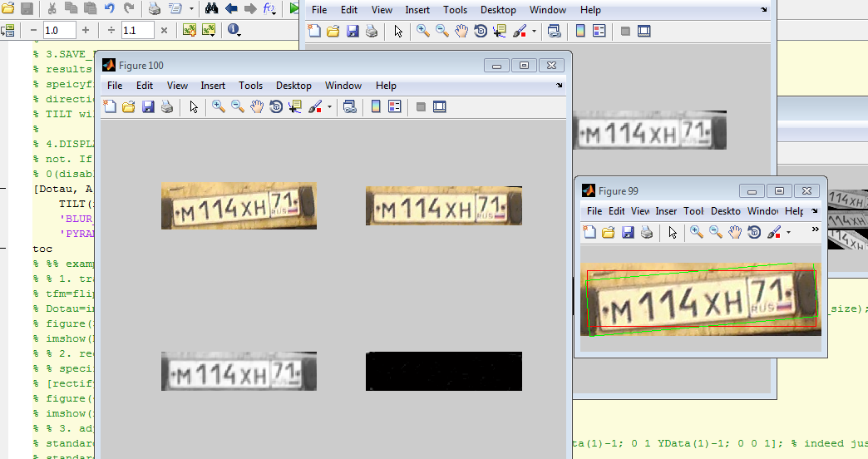This screenshot has height=459, width=868.
Task: Open figure file in background figure window toolbar
Action: click(333, 31)
